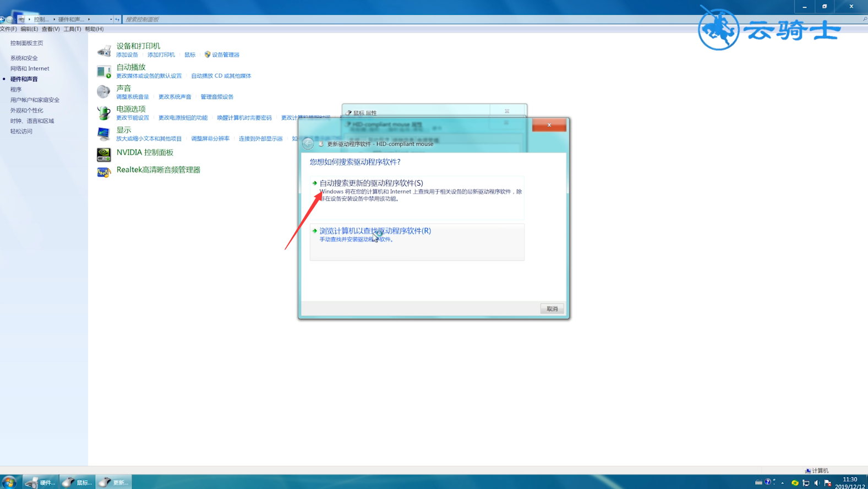Image resolution: width=868 pixels, height=489 pixels.
Task: Open the 查看(V) menu
Action: click(51, 29)
